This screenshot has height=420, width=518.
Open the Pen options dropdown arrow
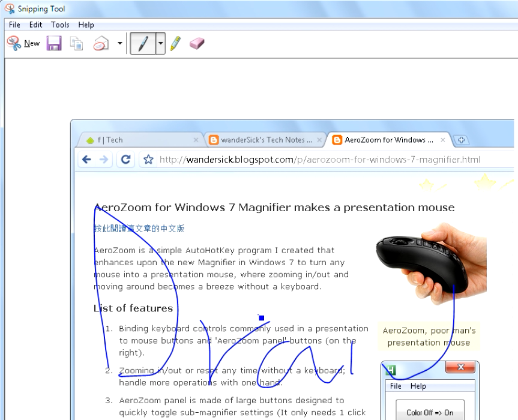point(160,43)
